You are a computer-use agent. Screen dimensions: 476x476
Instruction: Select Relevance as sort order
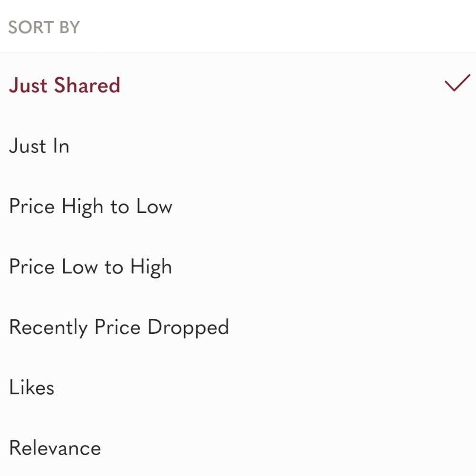pyautogui.click(x=238, y=448)
